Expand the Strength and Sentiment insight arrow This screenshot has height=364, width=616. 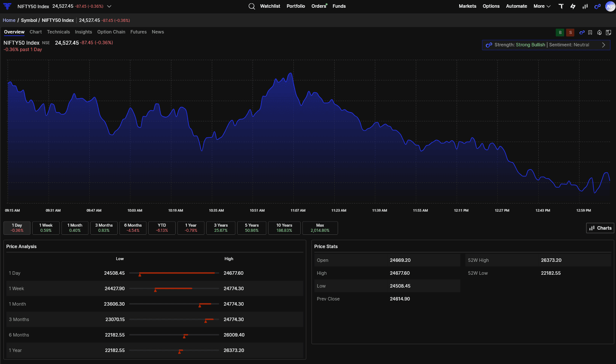[x=604, y=45]
